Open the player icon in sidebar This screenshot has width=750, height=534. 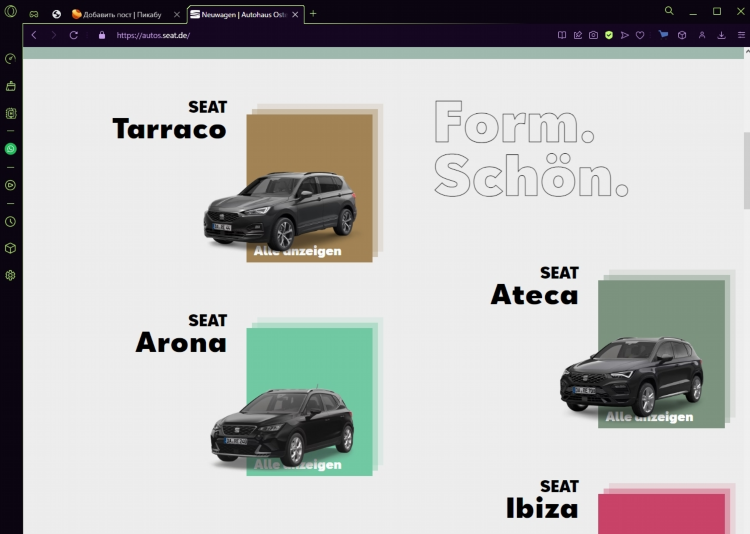click(11, 185)
